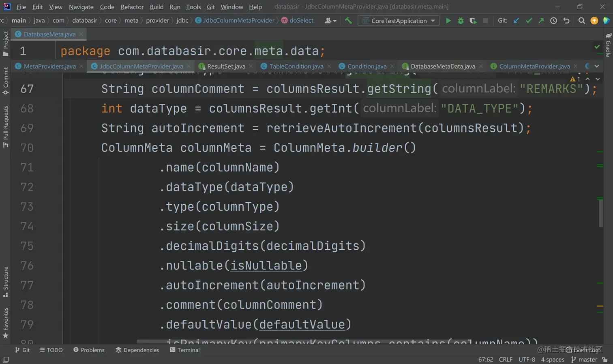Push commits with the green arrow icon
The image size is (613, 364).
point(541,21)
